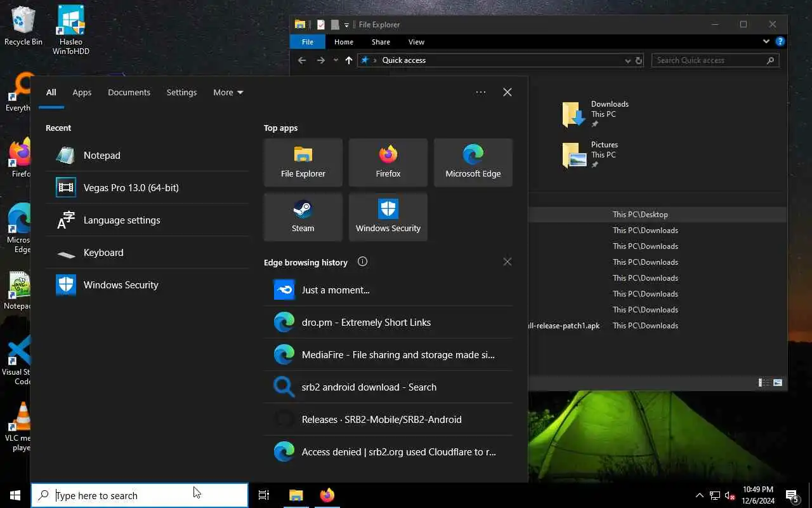Viewport: 812px width, 508px height.
Task: Open the Hasleo WinToHDD desktop icon
Action: 71,30
